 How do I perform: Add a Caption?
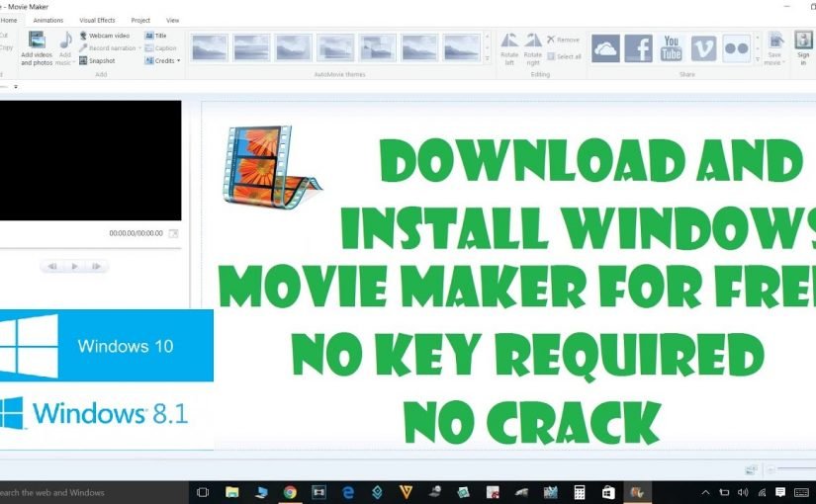[161, 47]
